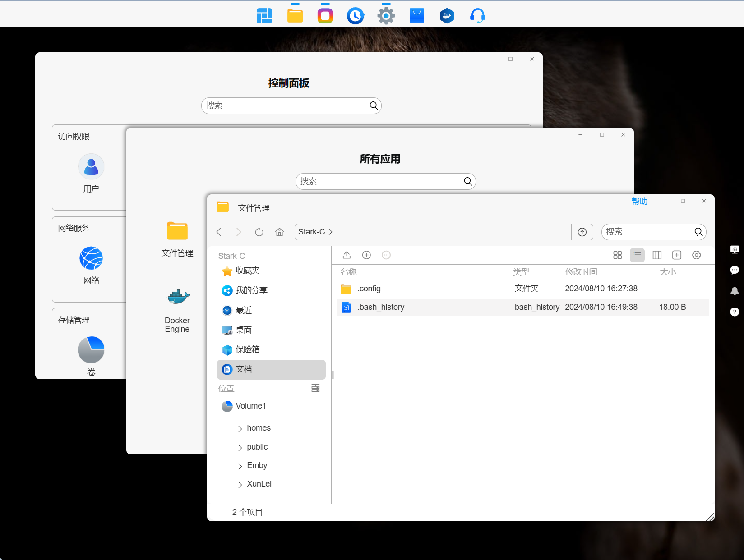Open the desktop overview icon in the top dock
This screenshot has width=744, height=560.
click(264, 16)
